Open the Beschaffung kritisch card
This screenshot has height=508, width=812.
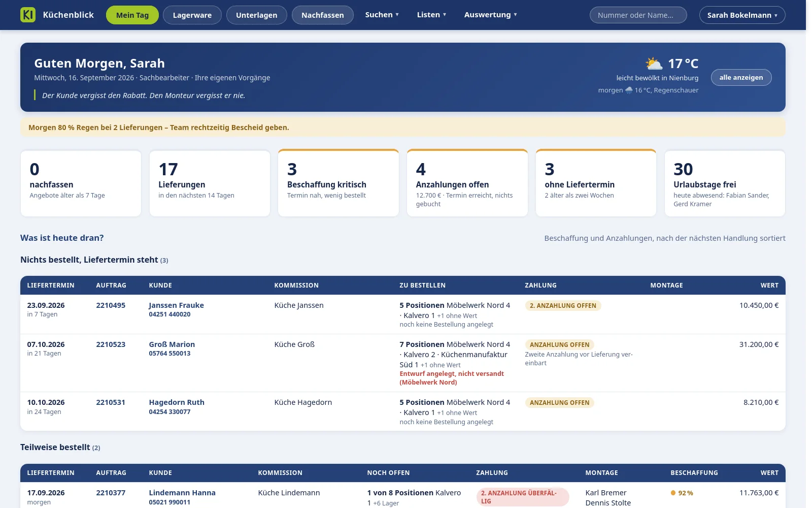pos(339,183)
